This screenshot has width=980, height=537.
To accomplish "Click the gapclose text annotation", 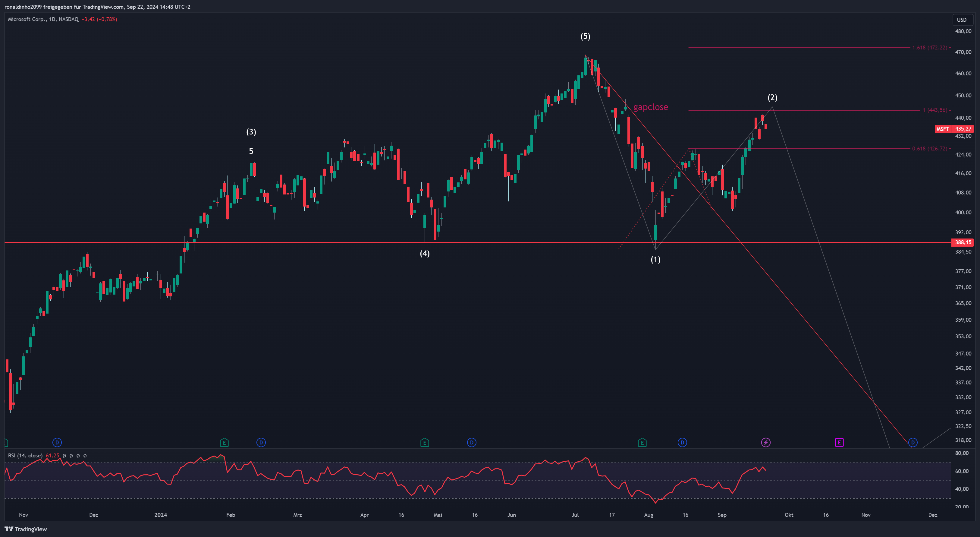I will click(651, 107).
